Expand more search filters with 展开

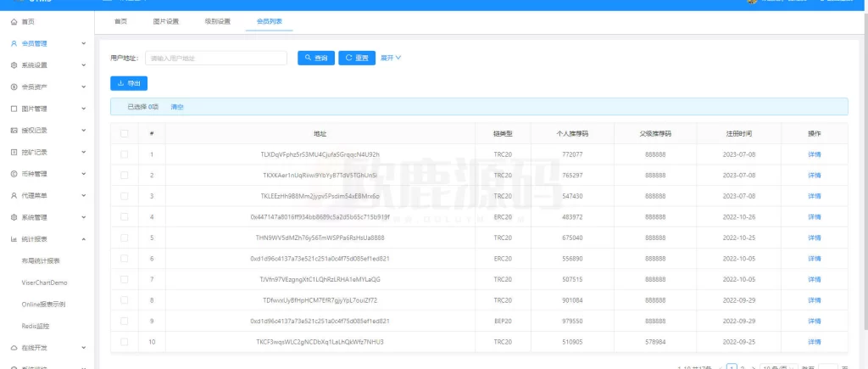point(390,58)
